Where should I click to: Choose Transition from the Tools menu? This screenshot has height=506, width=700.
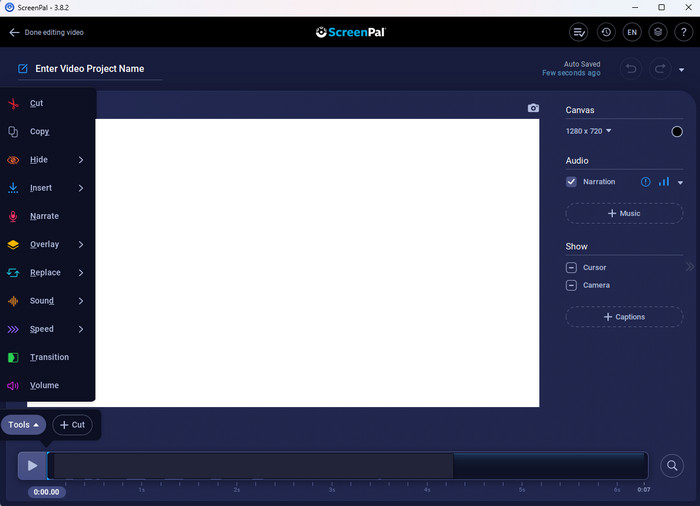click(47, 358)
